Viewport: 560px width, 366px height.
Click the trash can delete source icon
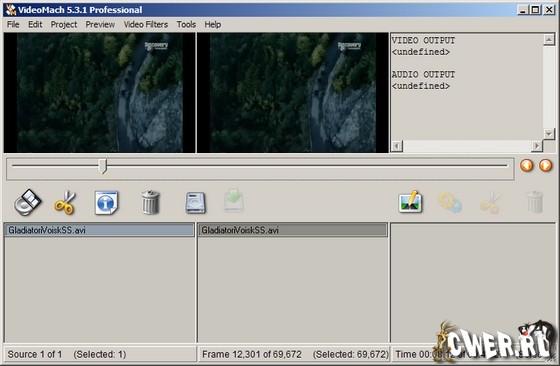coord(150,202)
